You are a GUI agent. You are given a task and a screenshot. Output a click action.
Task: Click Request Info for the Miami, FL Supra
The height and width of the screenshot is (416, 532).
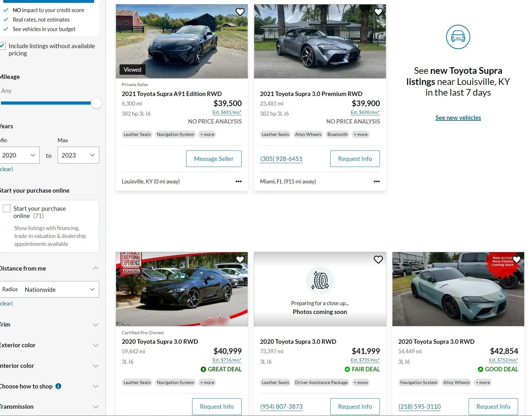(355, 159)
